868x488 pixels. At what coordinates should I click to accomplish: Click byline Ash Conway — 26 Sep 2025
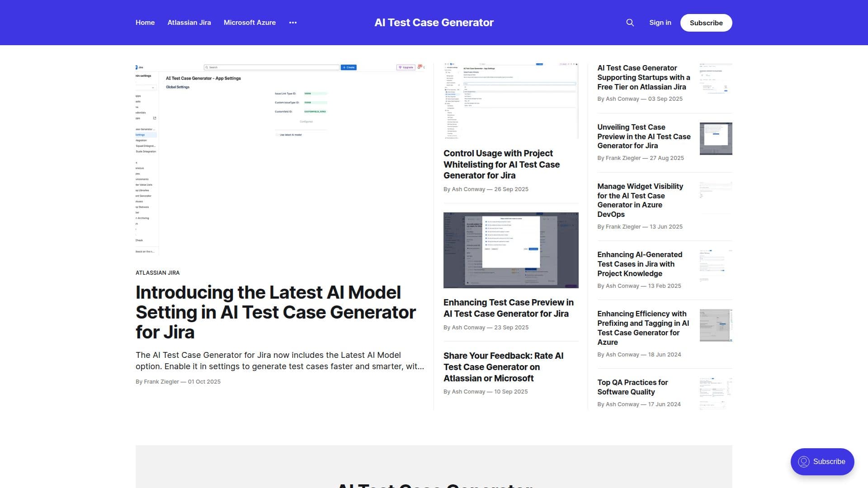click(486, 189)
